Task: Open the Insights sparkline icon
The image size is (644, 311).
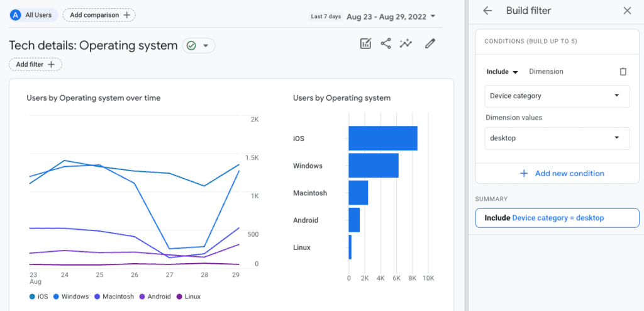Action: click(x=406, y=43)
